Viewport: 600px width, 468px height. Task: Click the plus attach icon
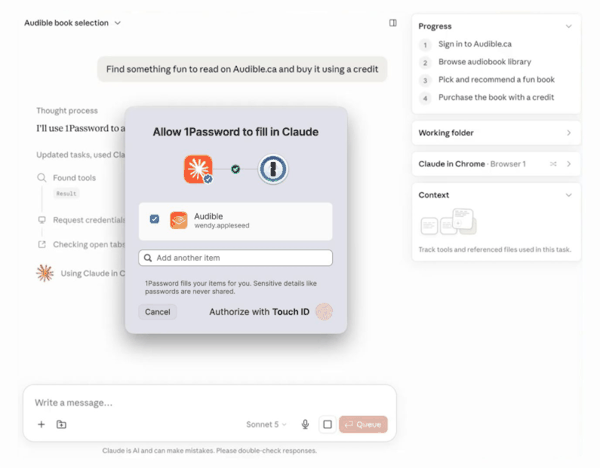click(41, 424)
